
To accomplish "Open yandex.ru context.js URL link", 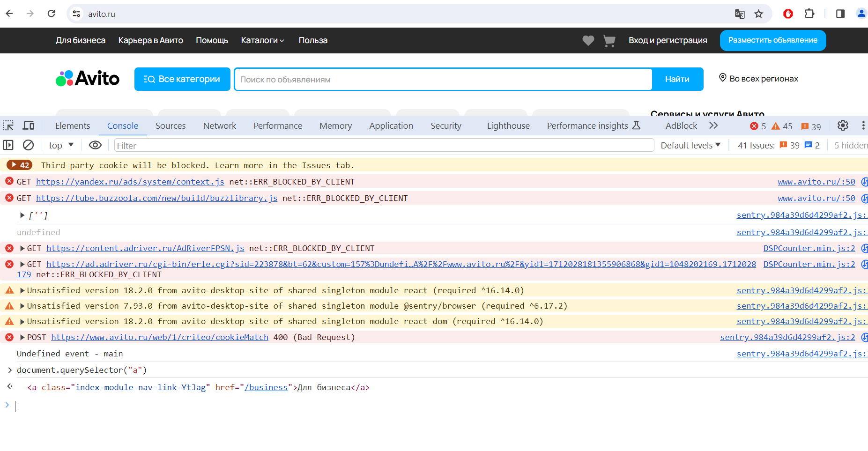I will (130, 182).
